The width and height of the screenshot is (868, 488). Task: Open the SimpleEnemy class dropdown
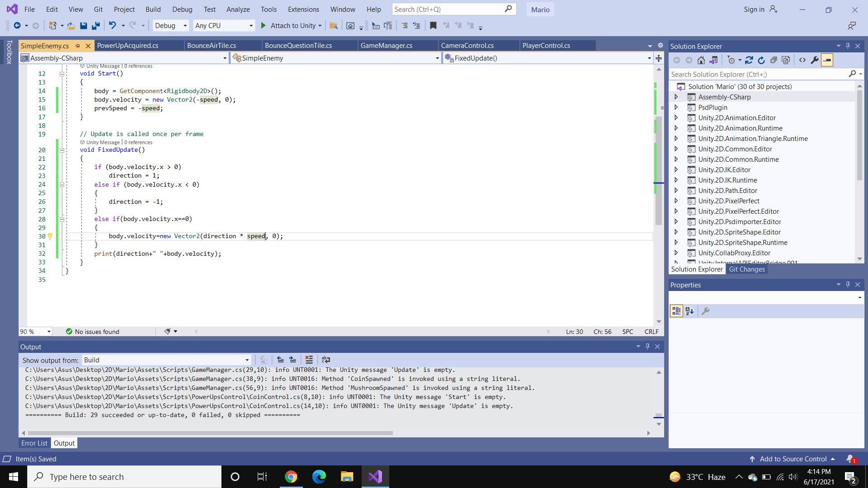(x=336, y=58)
